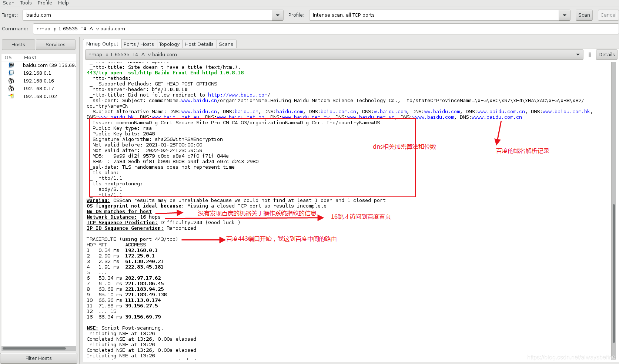Open the Tools menu
Screen dimensions: 619x364
point(26,3)
